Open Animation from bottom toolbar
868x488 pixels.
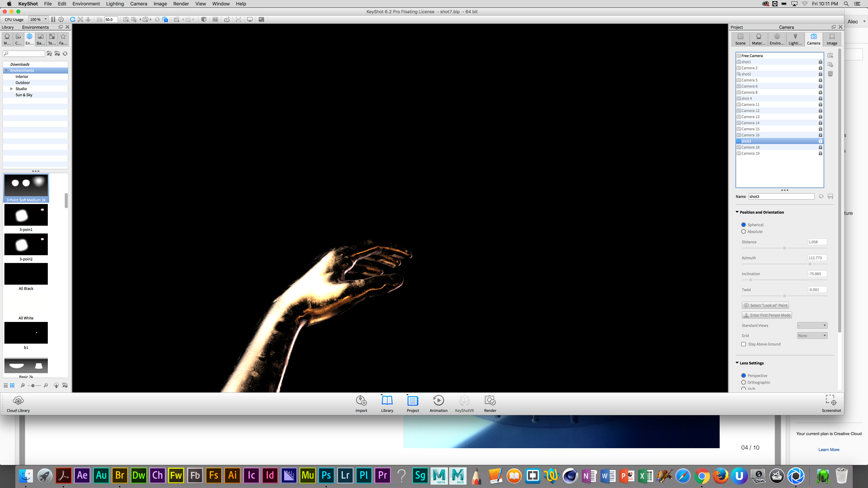(438, 404)
